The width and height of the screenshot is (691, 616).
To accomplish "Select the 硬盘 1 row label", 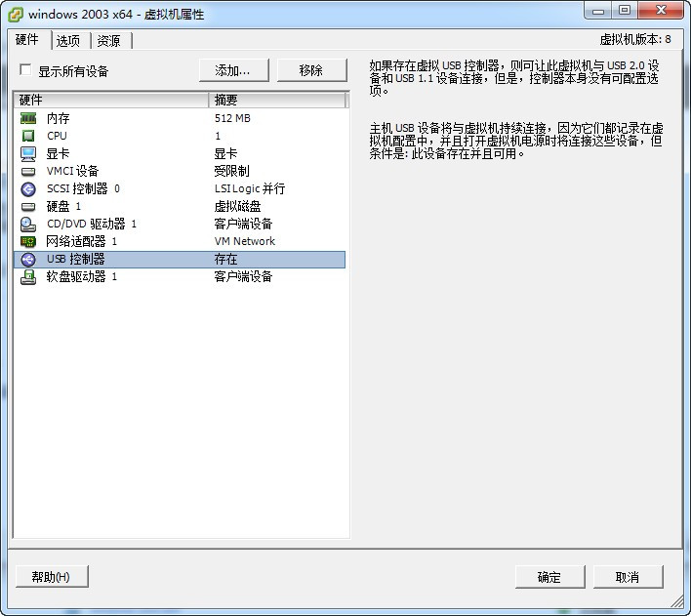I will click(x=63, y=206).
